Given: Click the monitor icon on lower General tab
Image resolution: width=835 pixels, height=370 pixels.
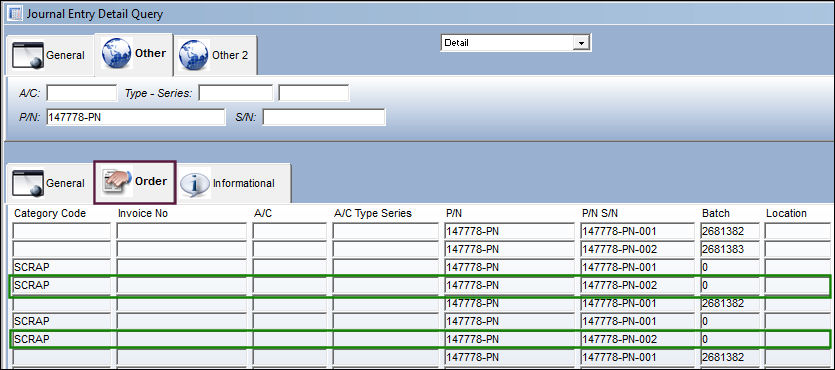Looking at the screenshot, I should (27, 183).
